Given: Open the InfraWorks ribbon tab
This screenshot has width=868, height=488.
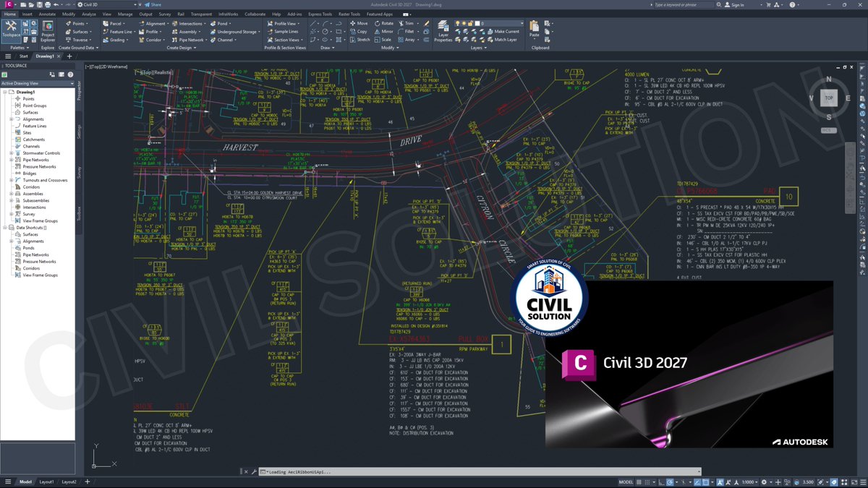Looking at the screenshot, I should pyautogui.click(x=229, y=14).
